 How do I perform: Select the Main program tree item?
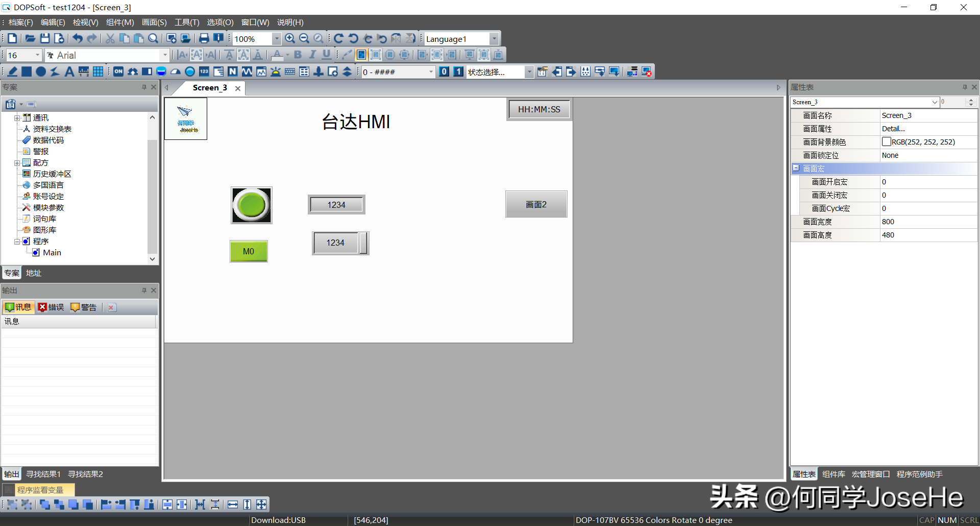tap(52, 252)
